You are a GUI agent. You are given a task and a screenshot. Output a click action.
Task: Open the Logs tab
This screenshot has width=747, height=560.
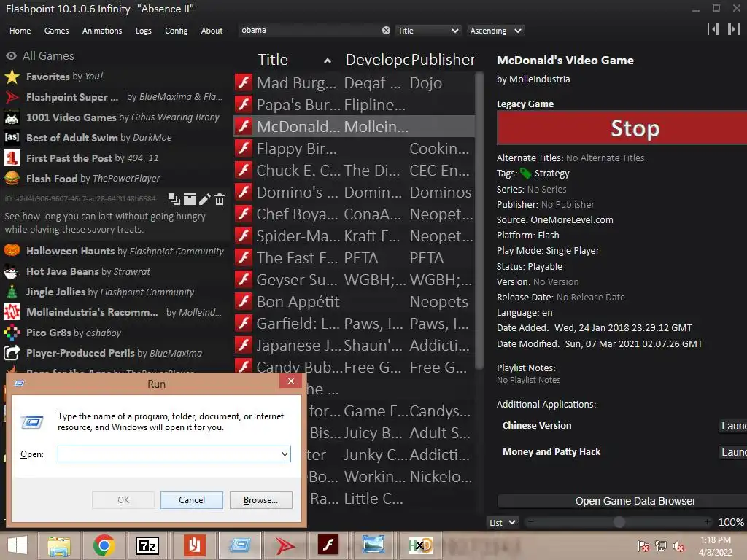(144, 31)
